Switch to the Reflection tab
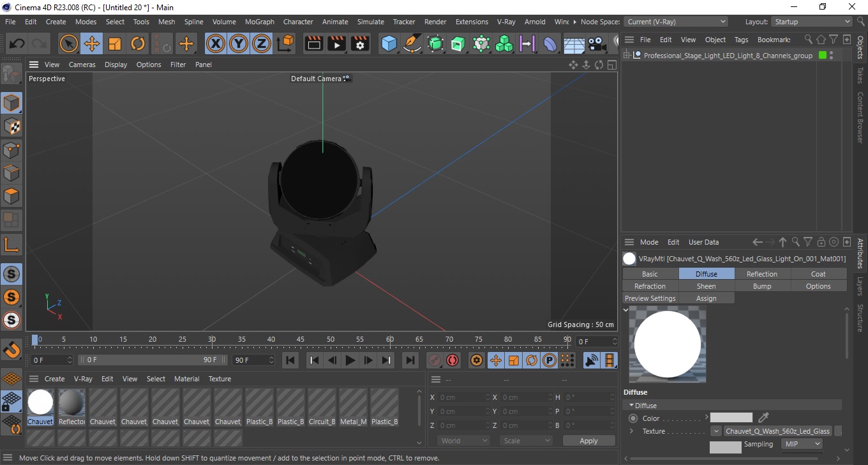This screenshot has width=868, height=465. pos(762,274)
